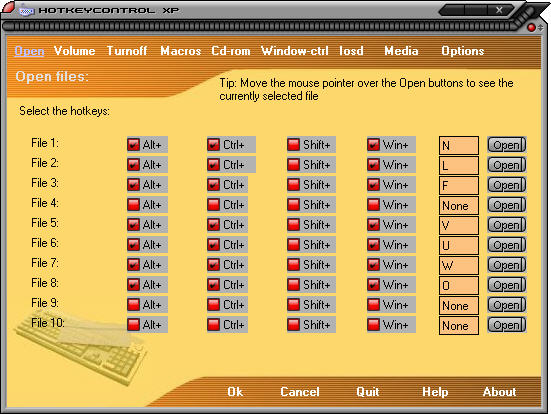Click Open button for File 9
551x414 pixels.
507,305
